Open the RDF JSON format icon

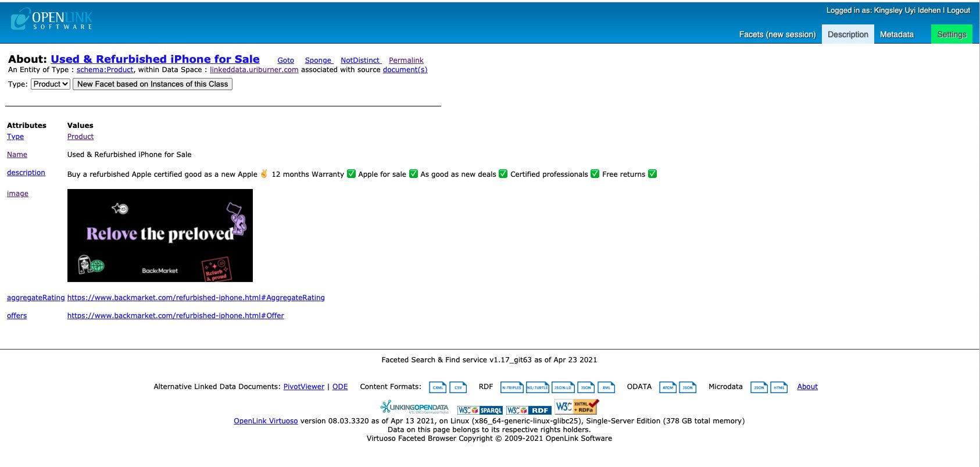pos(586,387)
